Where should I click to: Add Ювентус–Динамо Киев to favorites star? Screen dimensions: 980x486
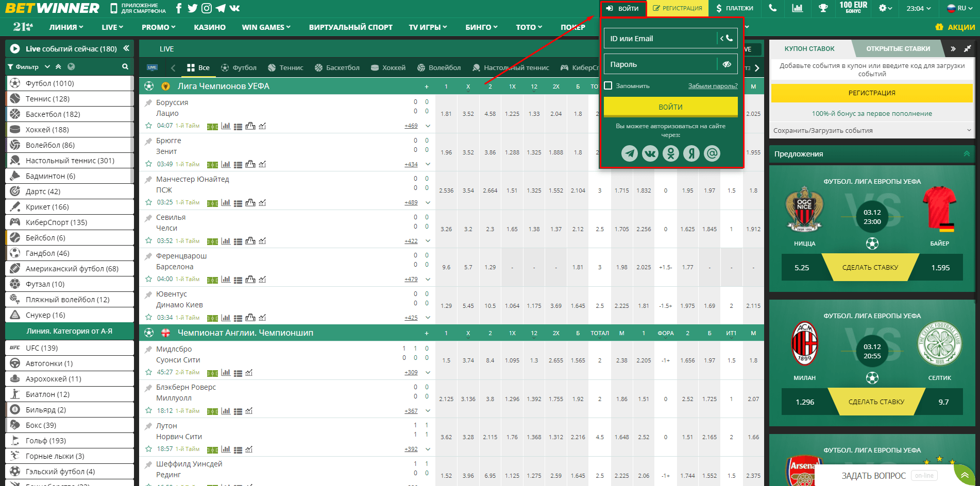(x=149, y=318)
